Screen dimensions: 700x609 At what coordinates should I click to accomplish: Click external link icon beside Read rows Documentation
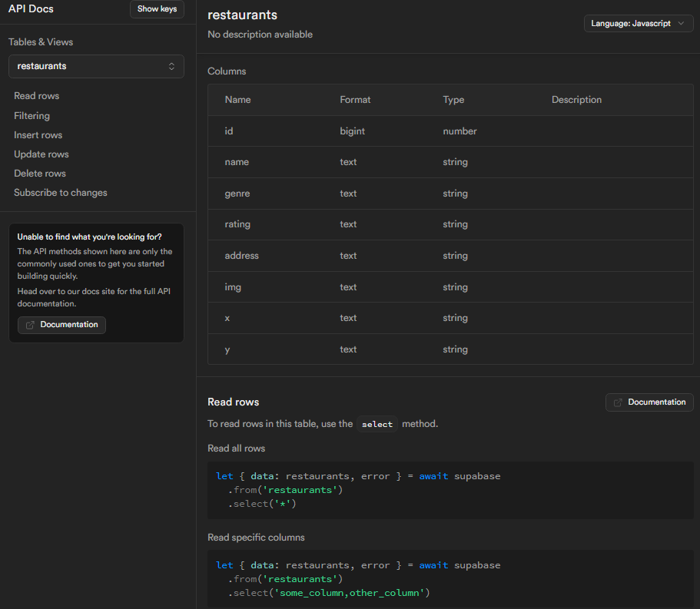[x=618, y=402]
